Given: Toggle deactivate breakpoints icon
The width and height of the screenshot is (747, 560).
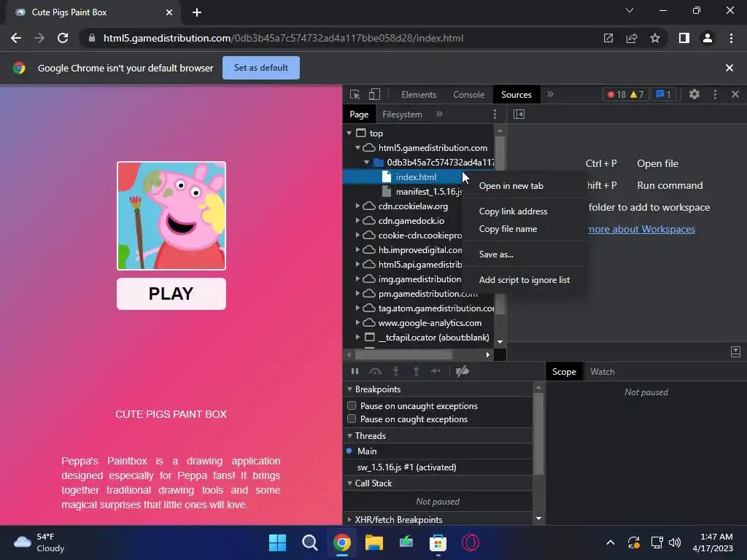Looking at the screenshot, I should click(x=462, y=371).
